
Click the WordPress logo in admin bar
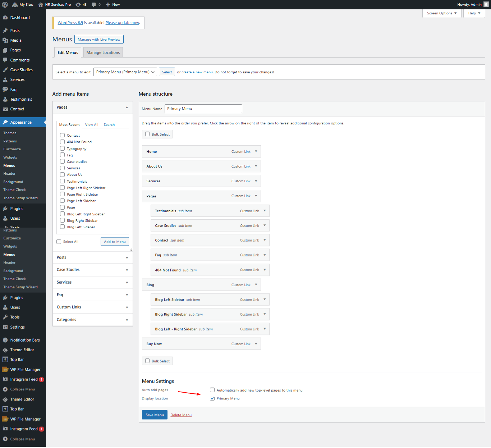(x=5, y=5)
